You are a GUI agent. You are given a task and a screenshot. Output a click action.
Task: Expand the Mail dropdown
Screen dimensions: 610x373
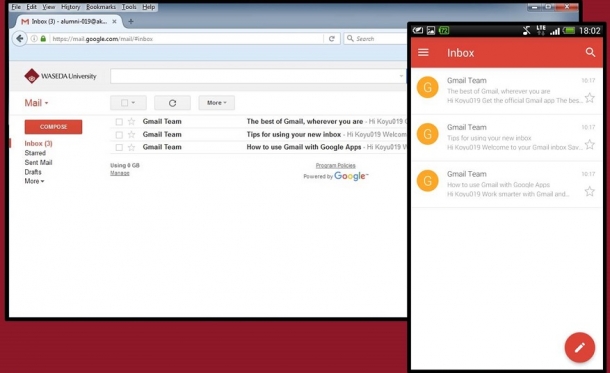click(x=36, y=103)
